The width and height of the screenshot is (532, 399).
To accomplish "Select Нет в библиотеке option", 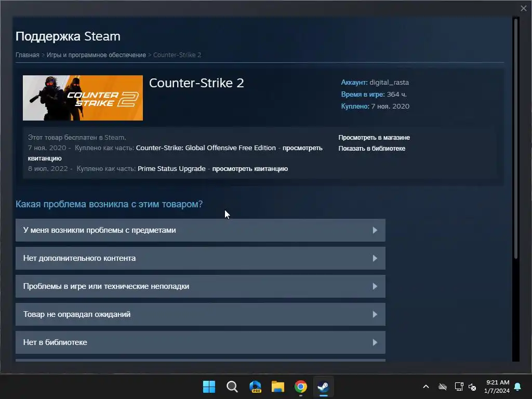I will point(201,342).
